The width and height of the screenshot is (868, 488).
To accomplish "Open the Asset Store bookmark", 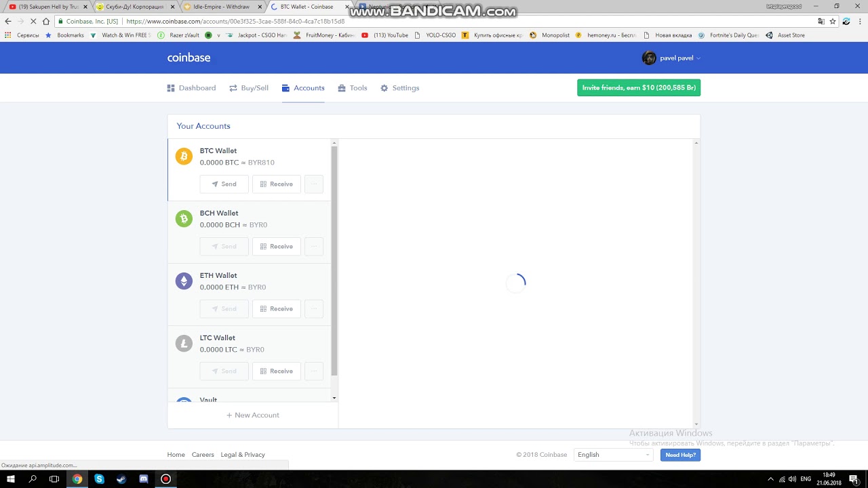I will tap(785, 35).
